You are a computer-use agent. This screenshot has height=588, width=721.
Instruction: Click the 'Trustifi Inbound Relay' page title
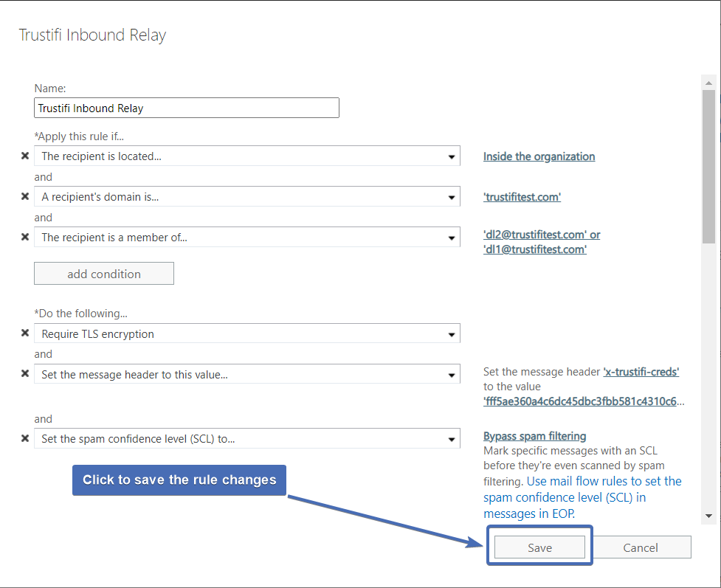pyautogui.click(x=92, y=35)
